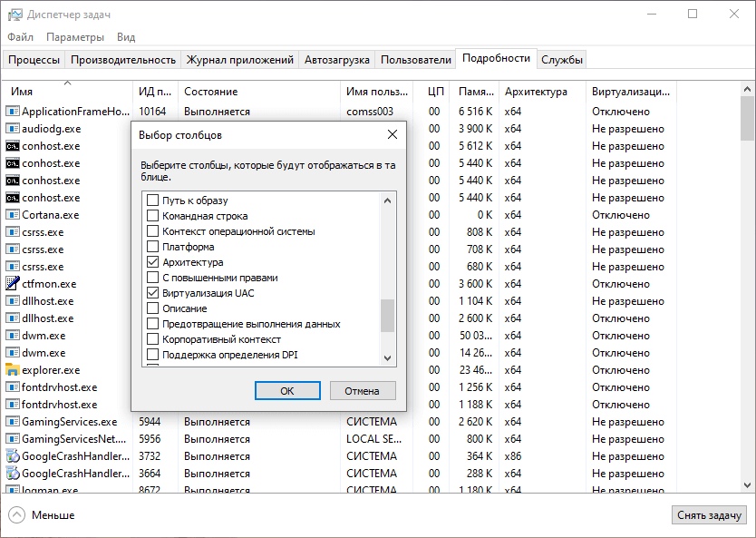Click the explorer.exe folder icon
Image resolution: width=756 pixels, height=538 pixels.
click(12, 370)
